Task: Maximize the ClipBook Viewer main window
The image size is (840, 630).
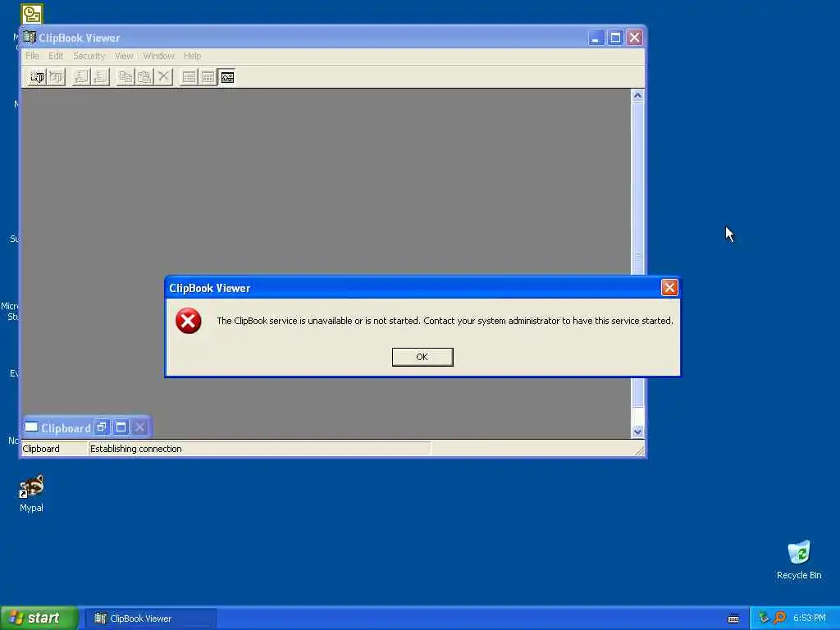Action: [615, 38]
